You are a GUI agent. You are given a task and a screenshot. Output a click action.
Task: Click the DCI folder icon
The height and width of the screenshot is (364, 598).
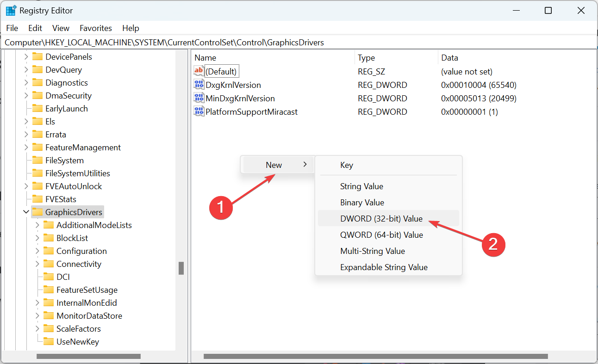pos(49,277)
